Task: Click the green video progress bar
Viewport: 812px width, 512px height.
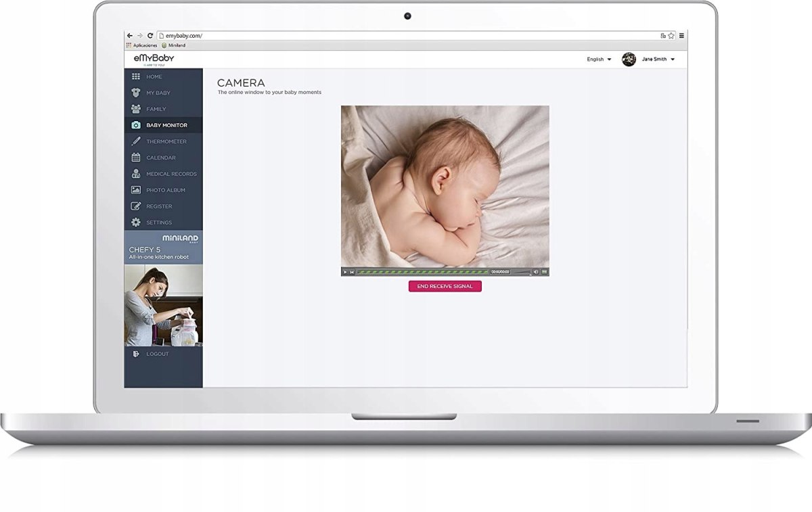Action: pyautogui.click(x=422, y=272)
